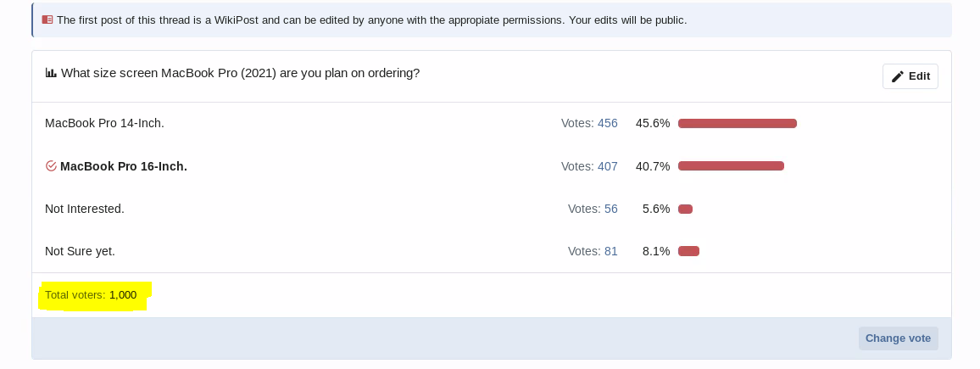Click the Not Interested option
This screenshot has height=369, width=980.
click(x=85, y=209)
